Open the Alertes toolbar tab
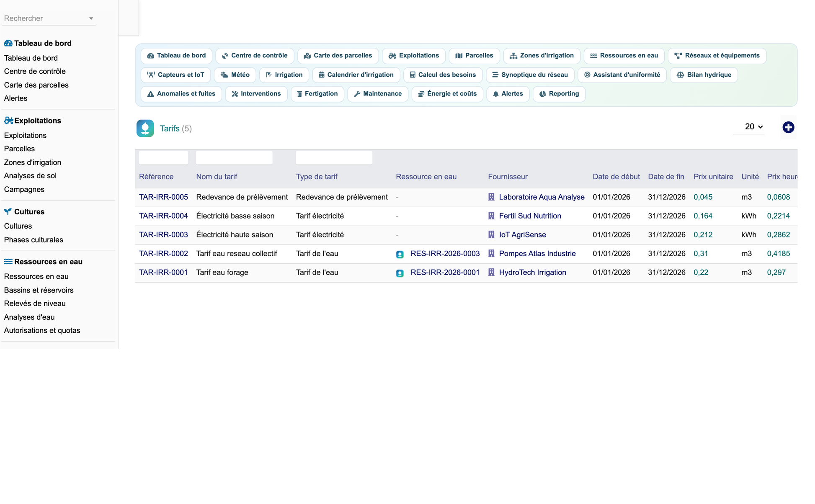This screenshot has height=504, width=815. [x=508, y=94]
